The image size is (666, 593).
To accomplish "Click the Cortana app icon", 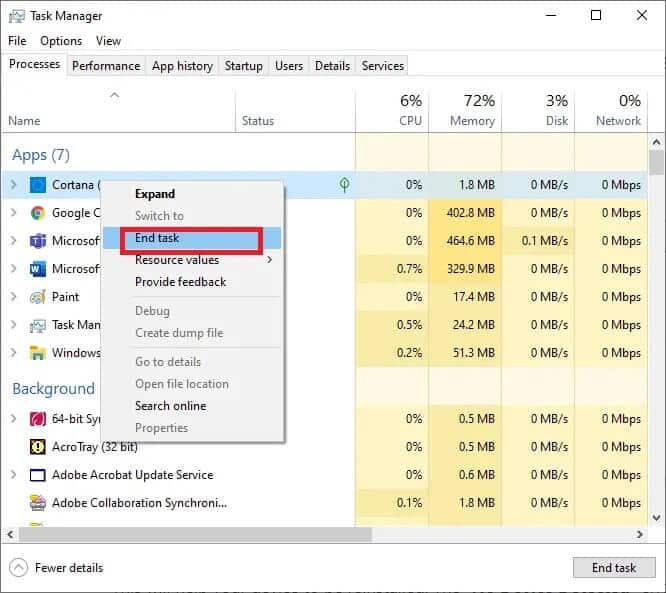I will [x=38, y=185].
